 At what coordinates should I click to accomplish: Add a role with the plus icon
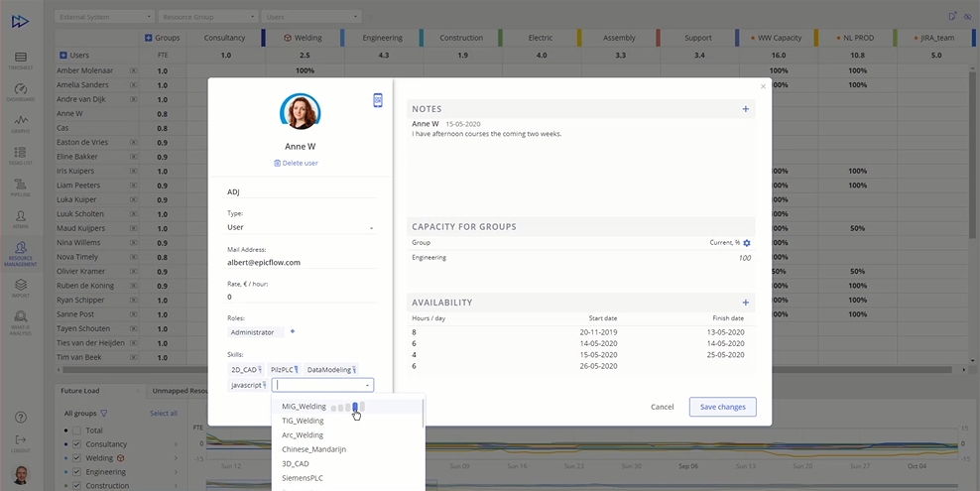(x=292, y=332)
